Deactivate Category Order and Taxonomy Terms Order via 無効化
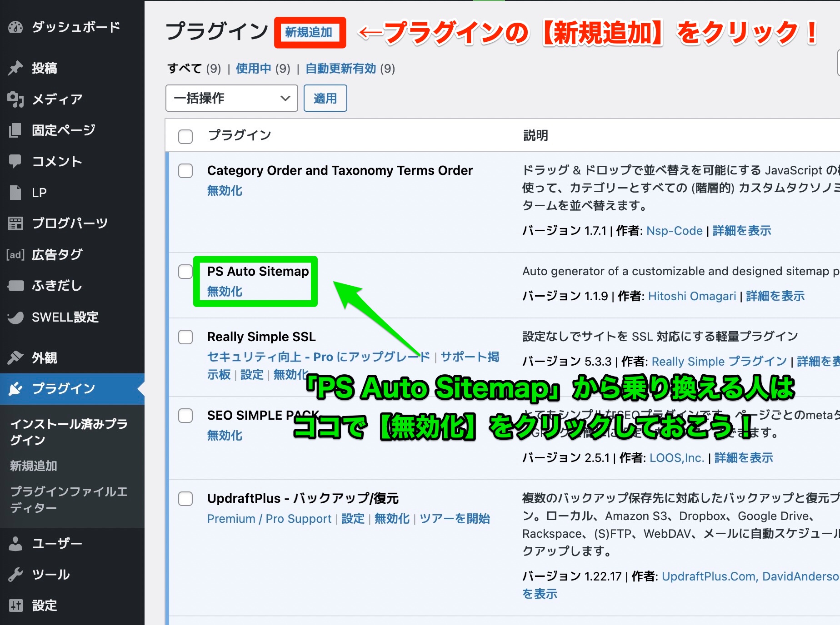 pyautogui.click(x=225, y=191)
